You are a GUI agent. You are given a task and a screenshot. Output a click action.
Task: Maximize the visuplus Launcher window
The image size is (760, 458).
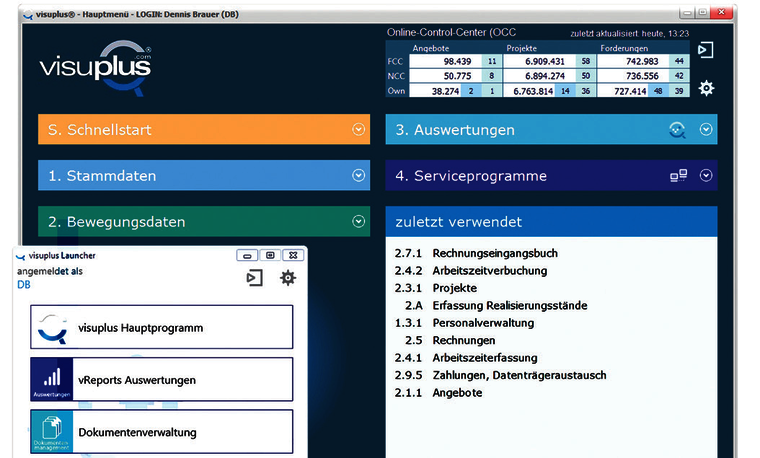pos(270,255)
